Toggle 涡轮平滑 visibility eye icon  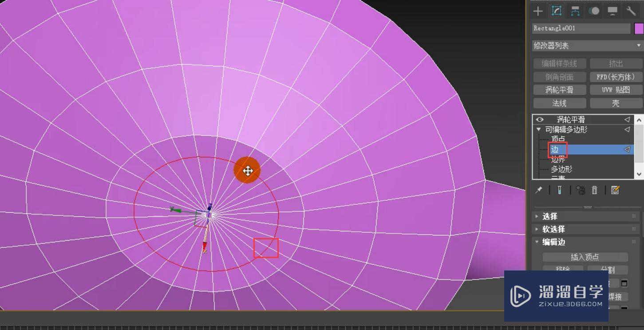539,119
